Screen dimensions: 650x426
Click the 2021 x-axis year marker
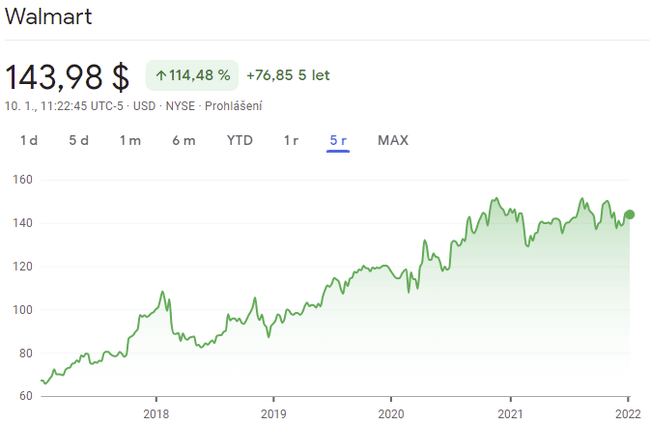tap(510, 414)
